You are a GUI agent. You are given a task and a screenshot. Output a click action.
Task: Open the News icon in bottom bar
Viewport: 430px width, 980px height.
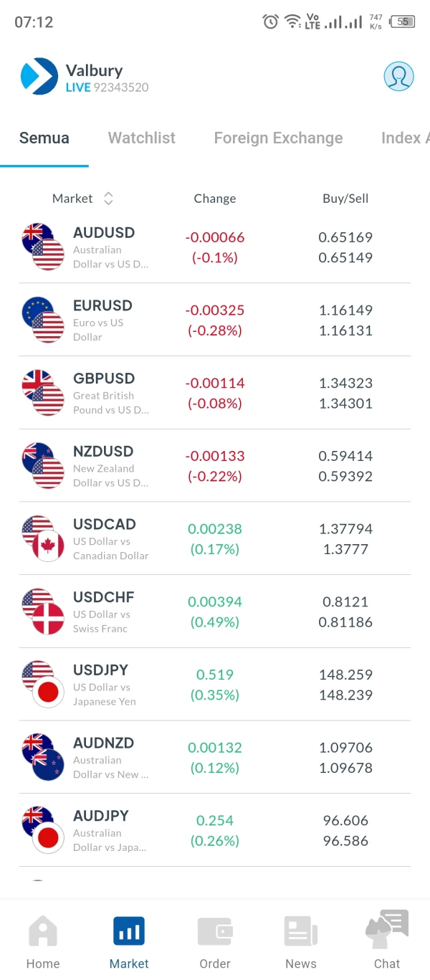(x=301, y=933)
